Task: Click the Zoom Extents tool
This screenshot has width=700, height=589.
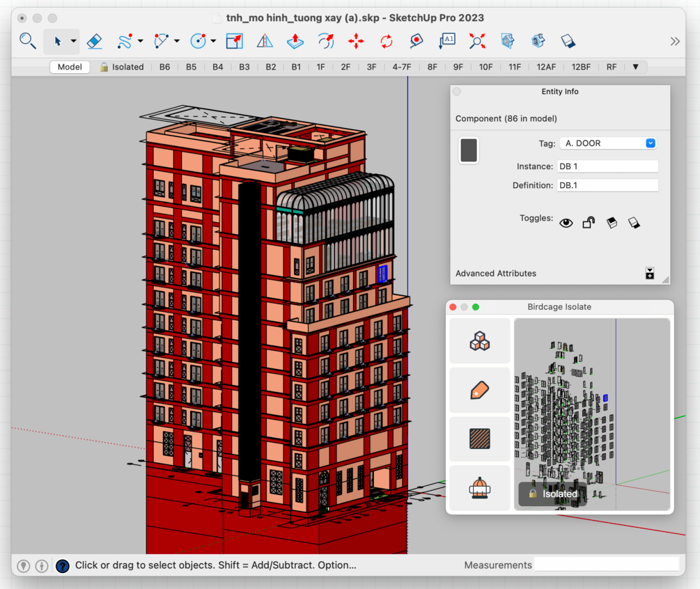Action: pyautogui.click(x=477, y=42)
